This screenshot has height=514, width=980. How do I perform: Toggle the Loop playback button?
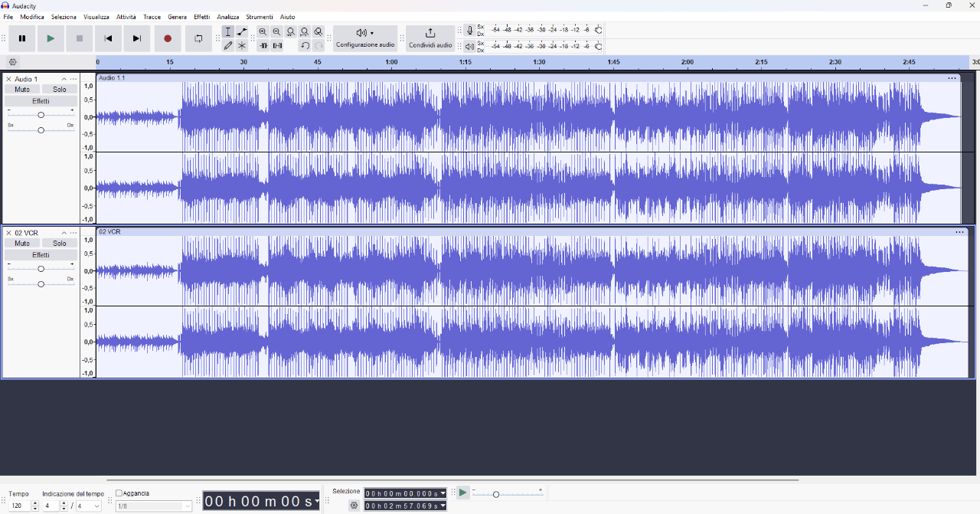click(x=198, y=38)
